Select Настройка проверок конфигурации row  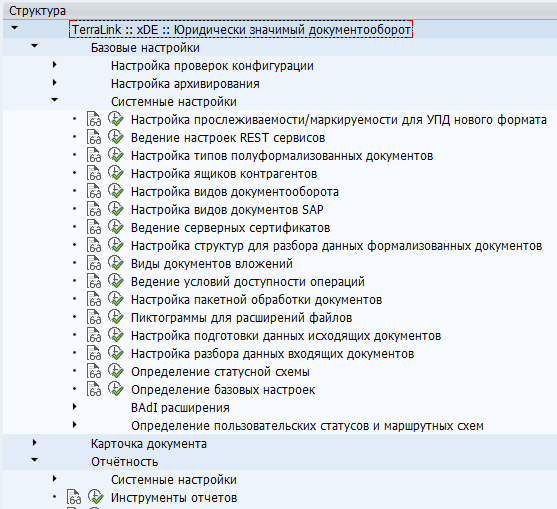[x=280, y=66]
